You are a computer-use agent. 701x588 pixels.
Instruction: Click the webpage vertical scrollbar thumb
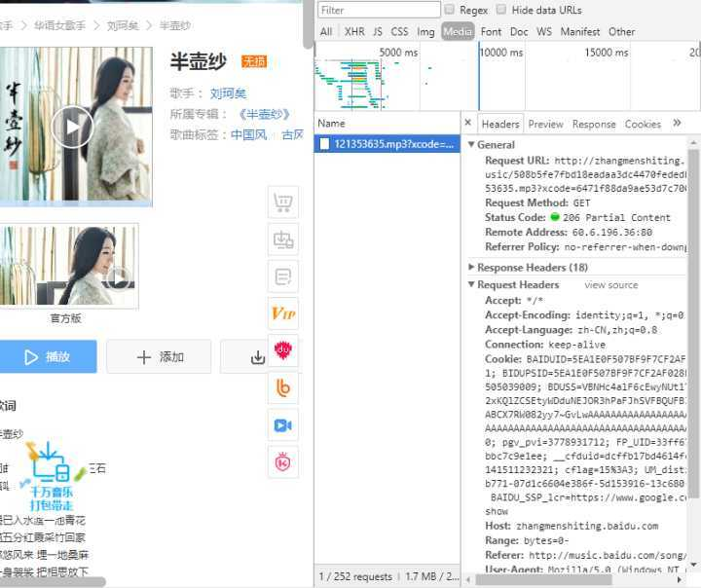pos(308,24)
